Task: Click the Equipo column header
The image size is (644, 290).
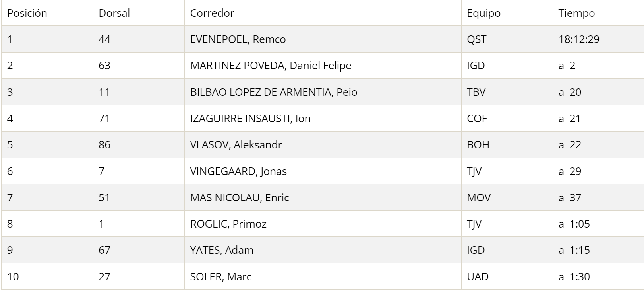Action: point(483,13)
